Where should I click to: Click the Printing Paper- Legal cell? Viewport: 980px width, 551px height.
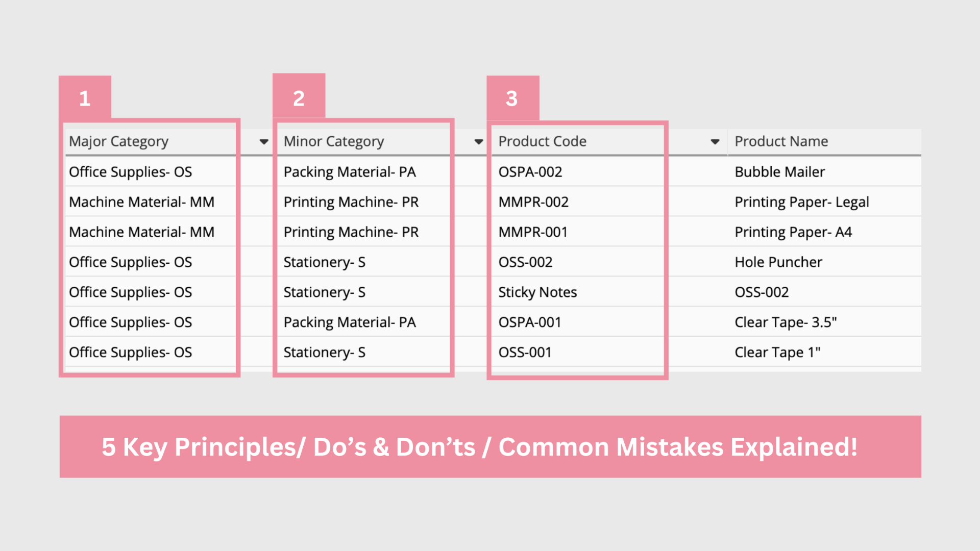[x=801, y=202]
